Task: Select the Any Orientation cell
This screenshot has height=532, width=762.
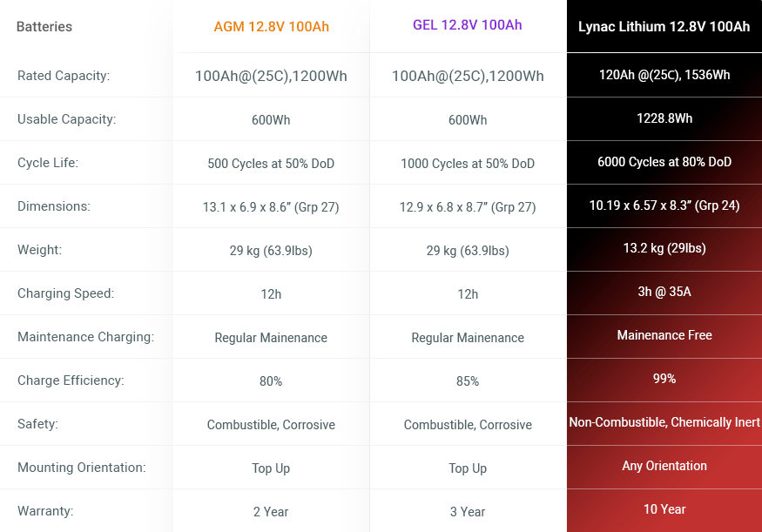Action: [664, 466]
